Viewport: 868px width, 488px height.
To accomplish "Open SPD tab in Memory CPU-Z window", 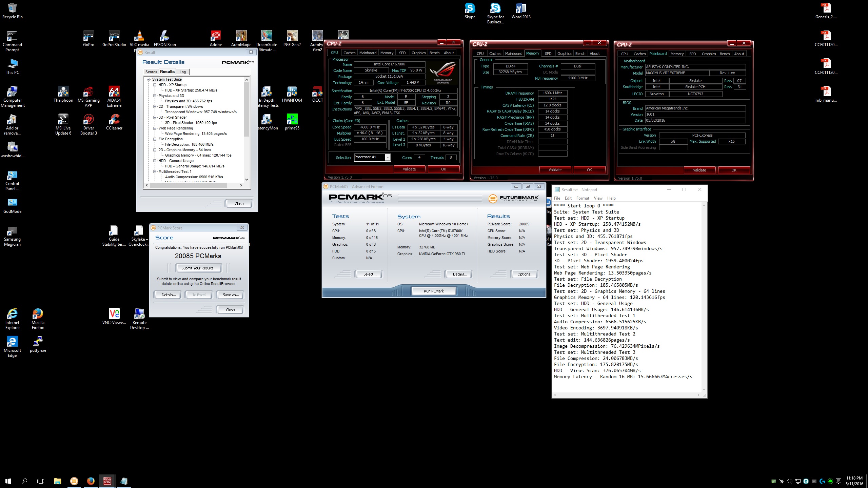I will pos(548,54).
